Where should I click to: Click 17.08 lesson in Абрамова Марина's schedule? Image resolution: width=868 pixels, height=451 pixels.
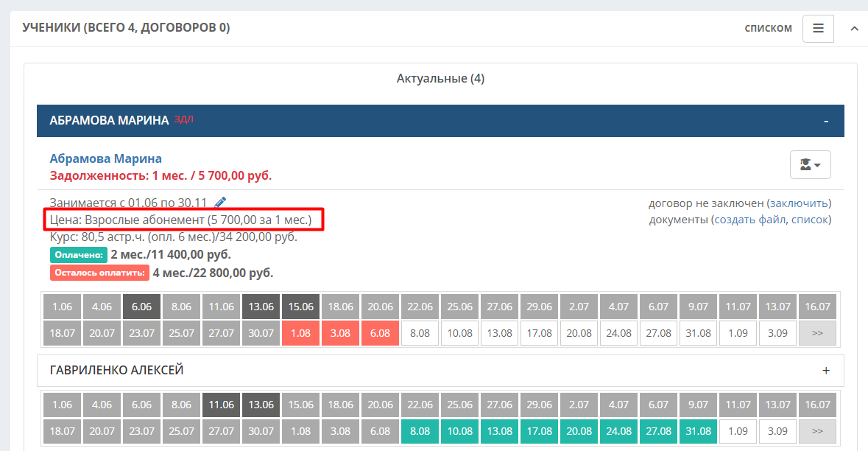point(539,333)
